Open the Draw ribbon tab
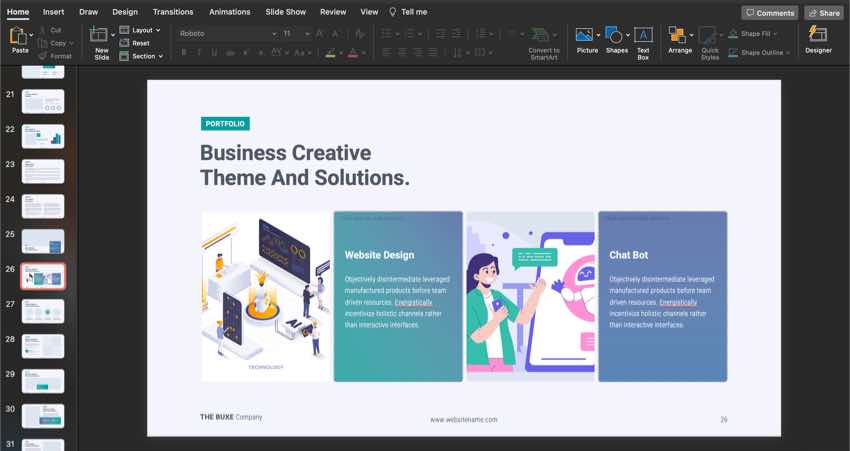 (88, 11)
